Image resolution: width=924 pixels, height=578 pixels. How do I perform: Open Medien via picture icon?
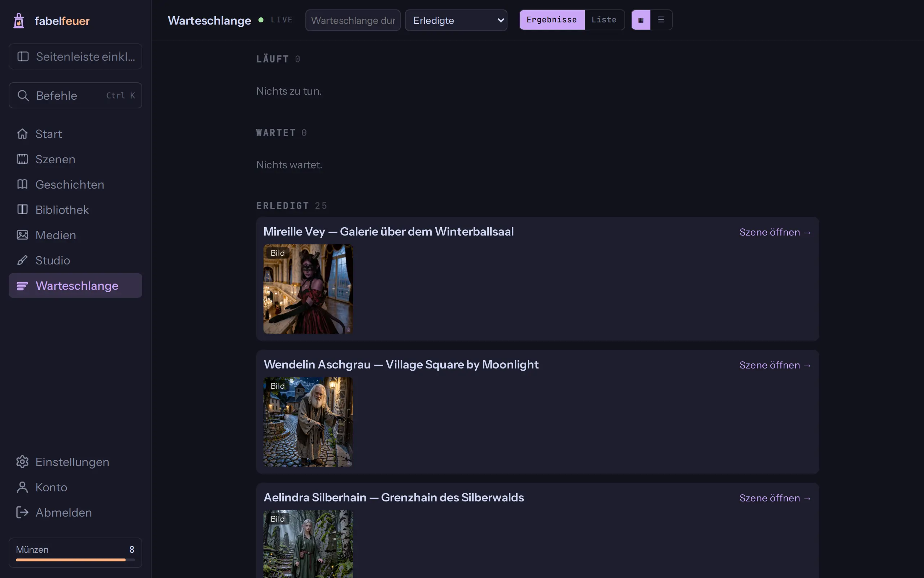point(22,235)
